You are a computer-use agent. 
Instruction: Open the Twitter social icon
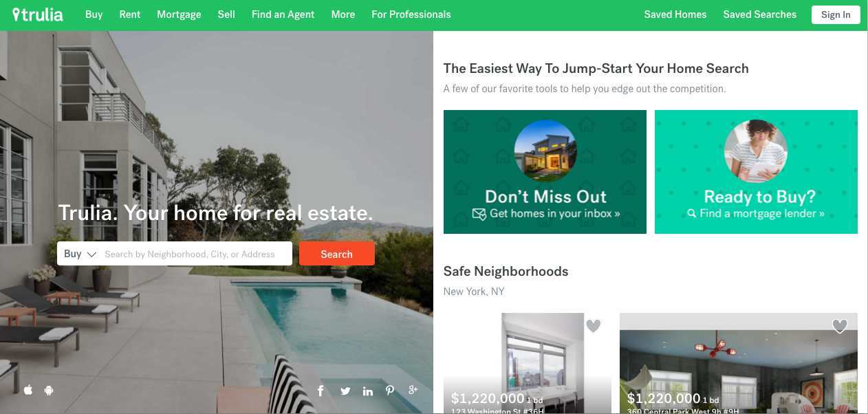345,391
